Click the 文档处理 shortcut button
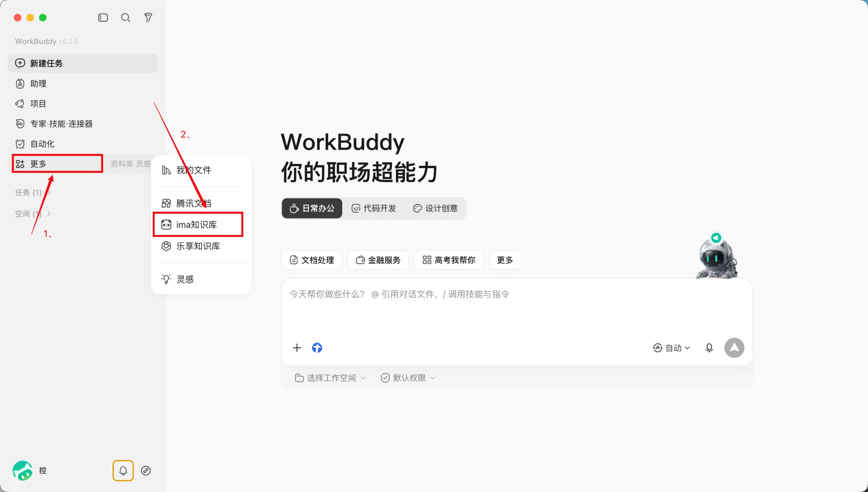The height and width of the screenshot is (492, 868). 311,260
